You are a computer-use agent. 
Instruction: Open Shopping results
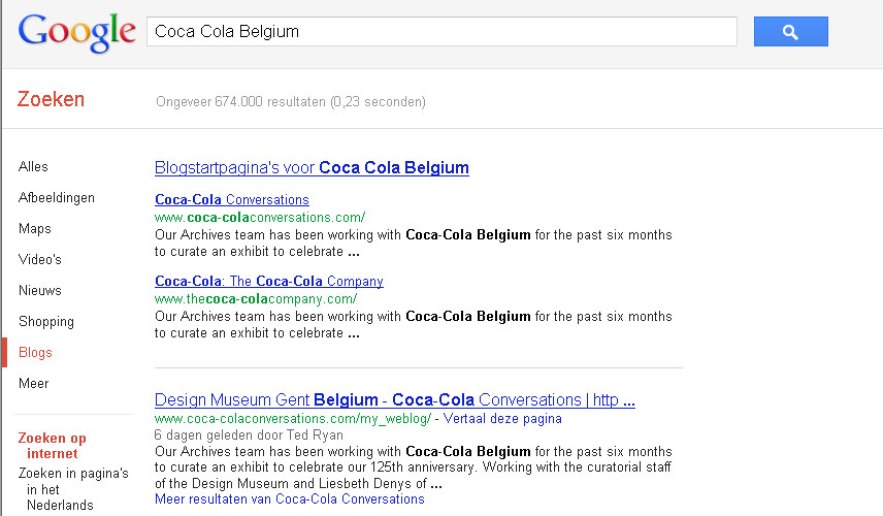click(x=46, y=322)
